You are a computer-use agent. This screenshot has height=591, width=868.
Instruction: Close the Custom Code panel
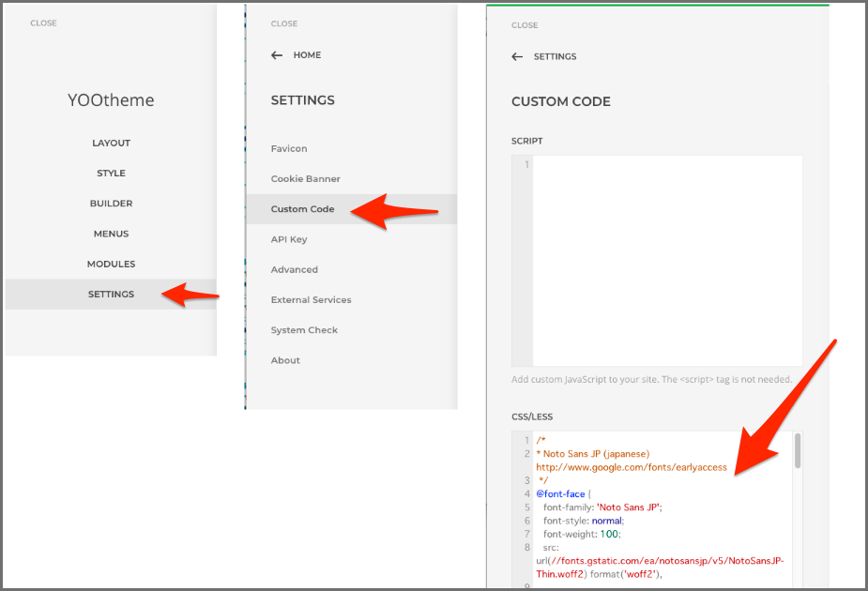[x=525, y=25]
